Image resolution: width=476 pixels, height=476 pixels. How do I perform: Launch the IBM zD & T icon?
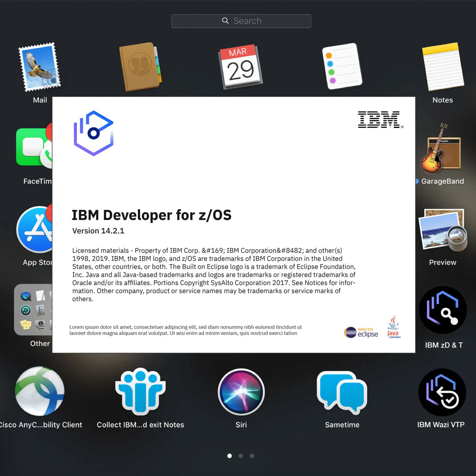click(443, 310)
